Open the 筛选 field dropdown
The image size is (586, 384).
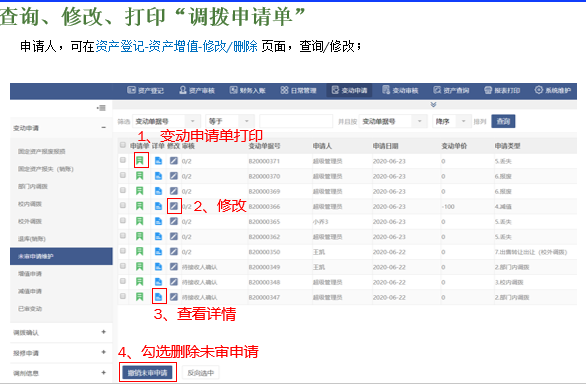166,121
